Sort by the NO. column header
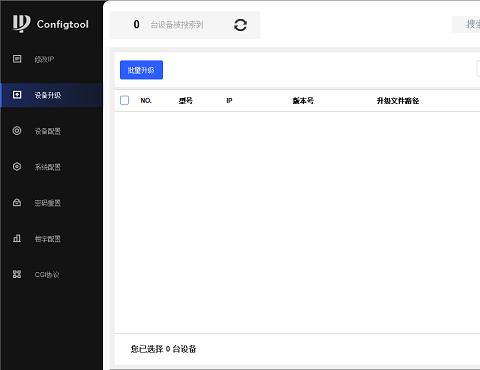The width and height of the screenshot is (480, 370). [146, 101]
